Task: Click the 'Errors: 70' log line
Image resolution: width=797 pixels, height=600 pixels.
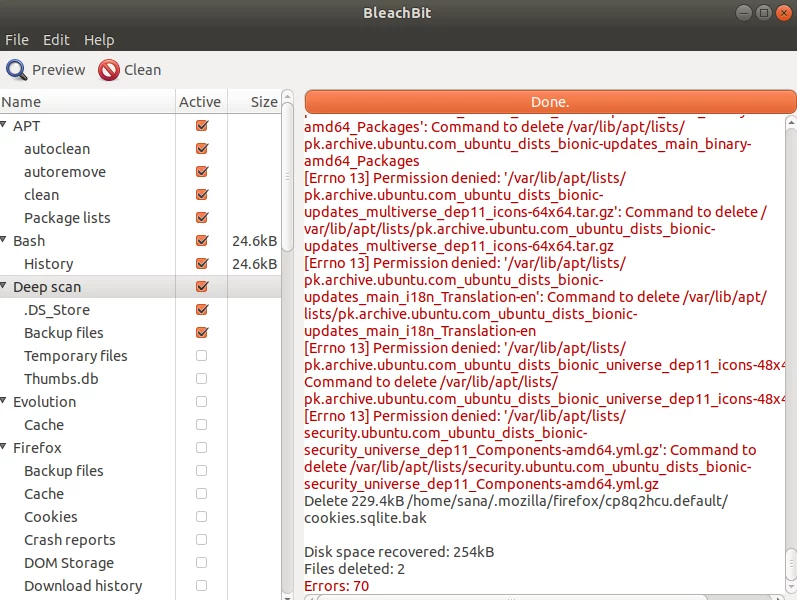Action: 336,586
